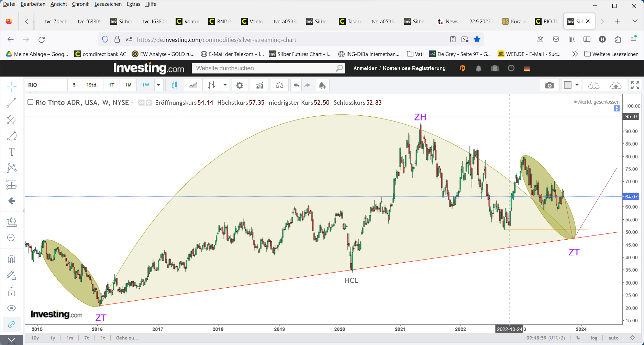The image size is (644, 345).
Task: Show more bookmarks overflow chevron
Action: (x=575, y=54)
